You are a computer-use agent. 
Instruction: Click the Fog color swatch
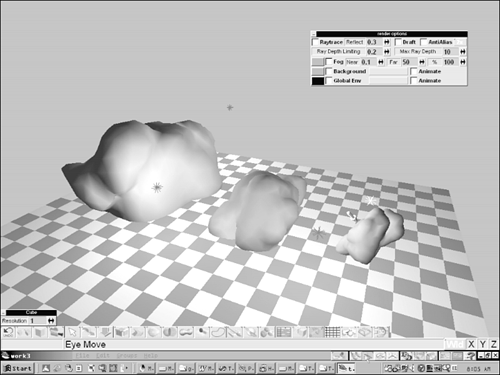(318, 62)
